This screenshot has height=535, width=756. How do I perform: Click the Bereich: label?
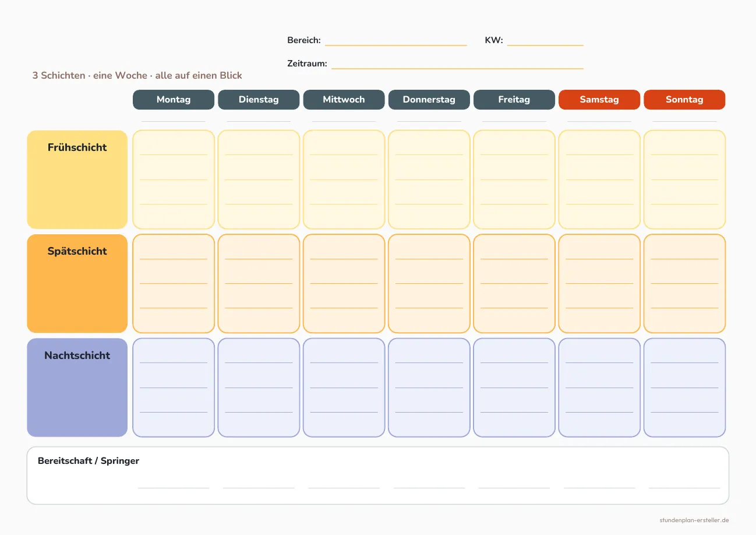click(304, 40)
